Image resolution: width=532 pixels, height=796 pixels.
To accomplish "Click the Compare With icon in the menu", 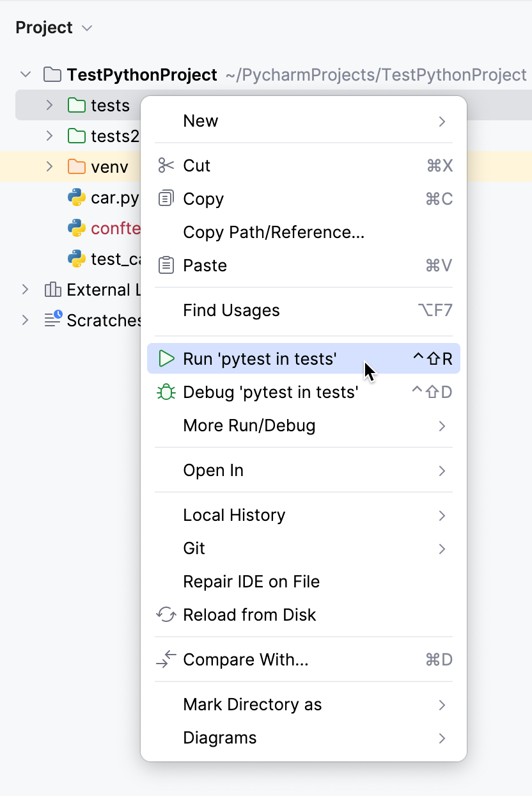I will pos(166,658).
